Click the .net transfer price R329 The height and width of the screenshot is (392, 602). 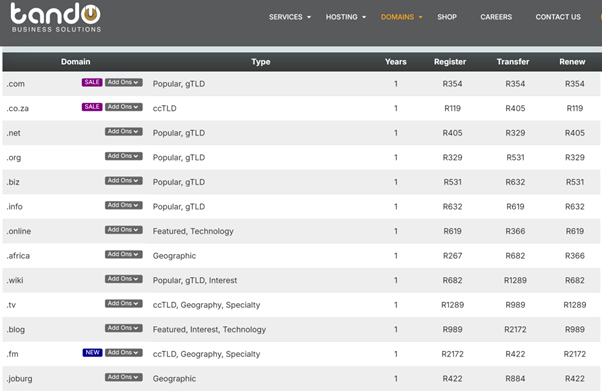coord(515,133)
